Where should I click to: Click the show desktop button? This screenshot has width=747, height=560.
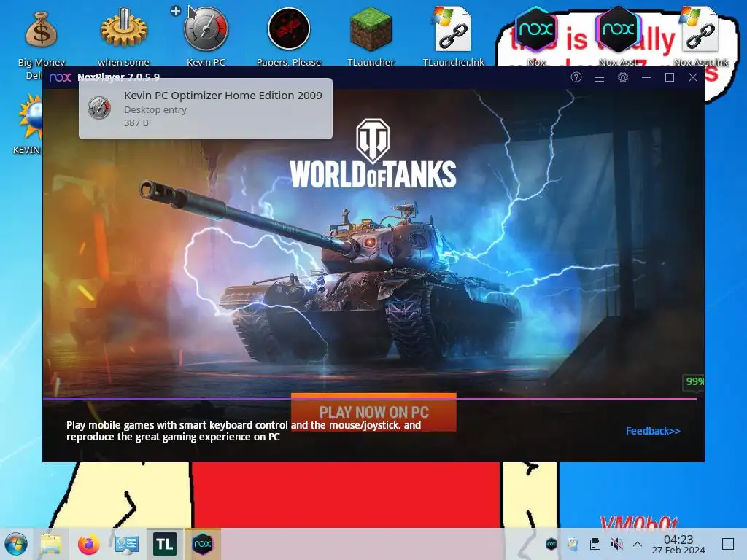(x=728, y=544)
